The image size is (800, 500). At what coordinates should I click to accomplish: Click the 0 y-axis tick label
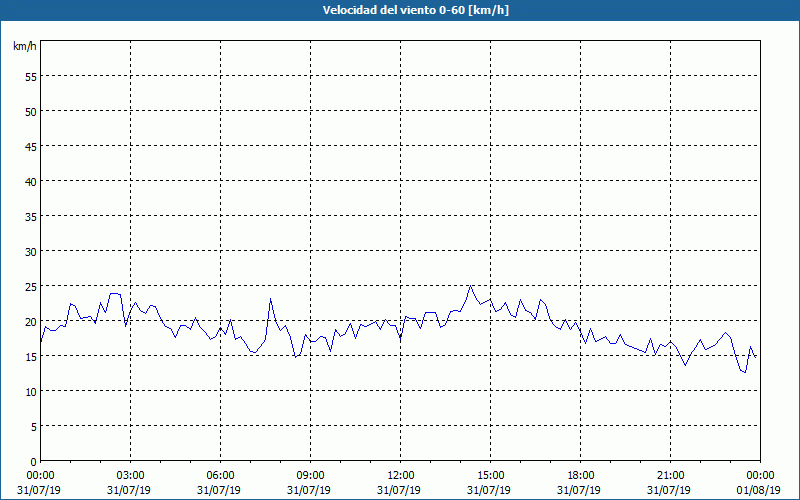tap(34, 462)
